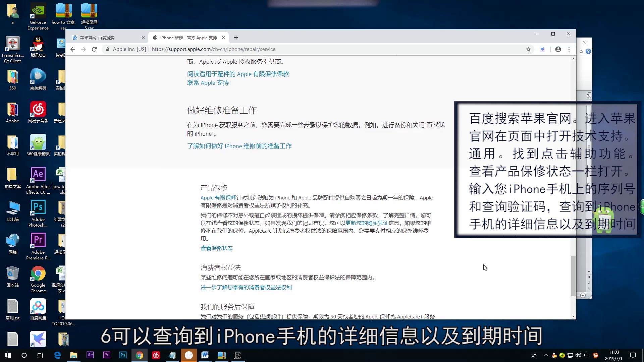Open Adobe Photoshop desktop shortcut
The width and height of the screenshot is (644, 362).
[x=38, y=213]
